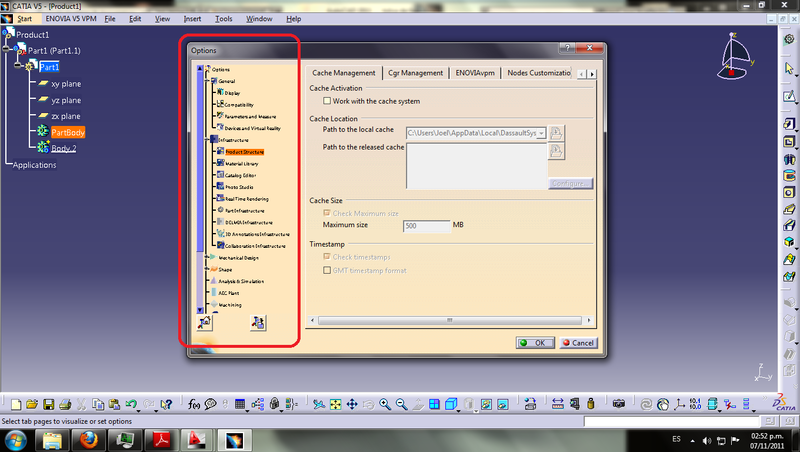
Task: Open the Insert menu
Action: pyautogui.click(x=192, y=19)
